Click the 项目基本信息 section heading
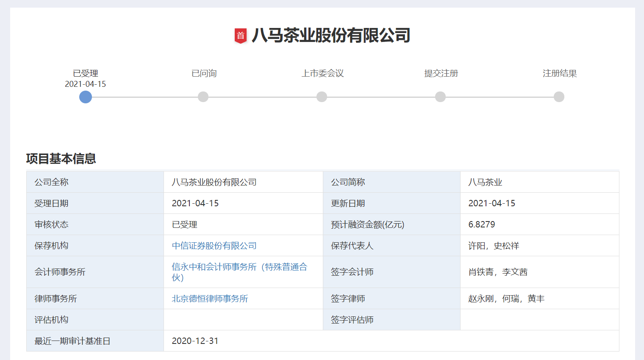Screen dimensions: 644x360 pos(61,158)
